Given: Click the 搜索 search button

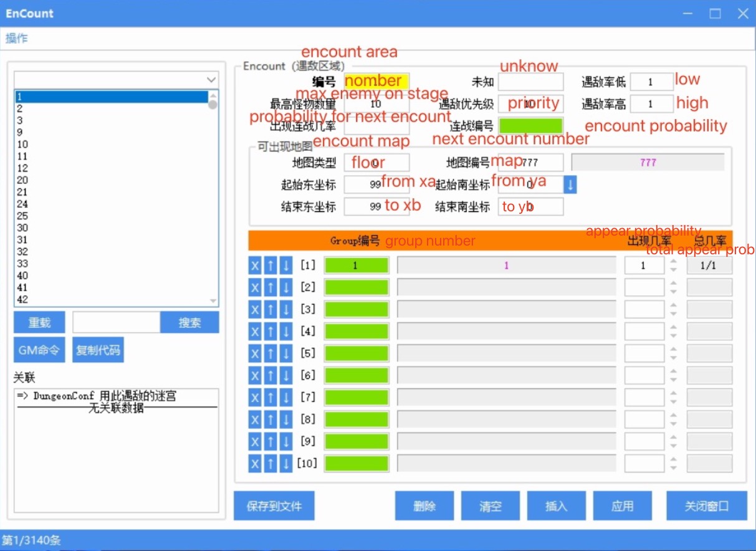Looking at the screenshot, I should [x=189, y=322].
